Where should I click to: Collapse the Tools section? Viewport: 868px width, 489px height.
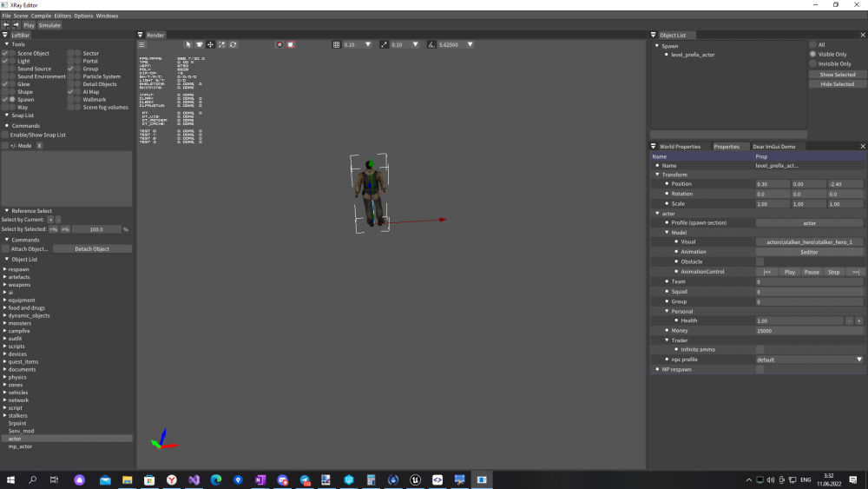7,44
